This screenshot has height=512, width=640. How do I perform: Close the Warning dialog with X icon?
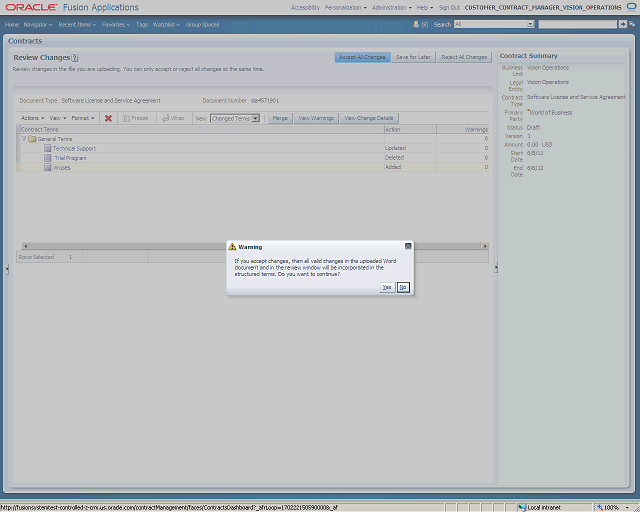click(x=408, y=246)
